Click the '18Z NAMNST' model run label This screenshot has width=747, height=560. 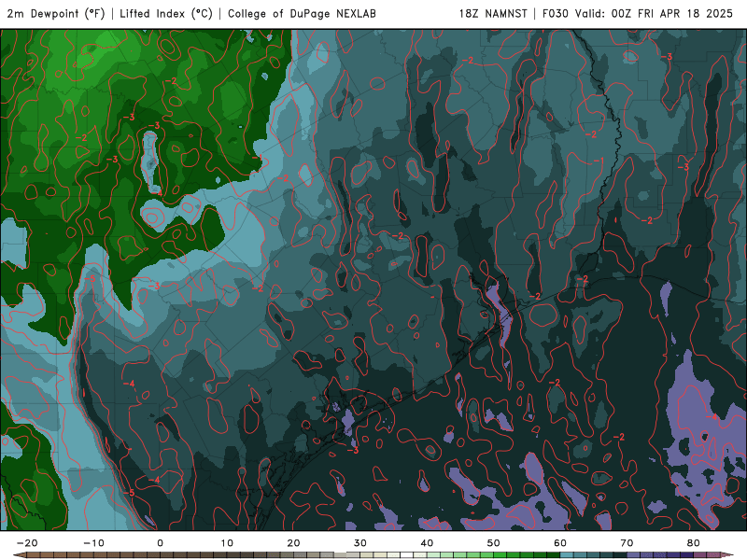tap(493, 13)
